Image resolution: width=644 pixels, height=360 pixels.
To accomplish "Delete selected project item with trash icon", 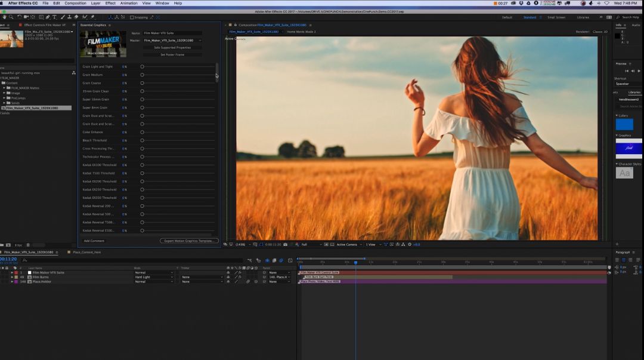I will click(x=28, y=245).
